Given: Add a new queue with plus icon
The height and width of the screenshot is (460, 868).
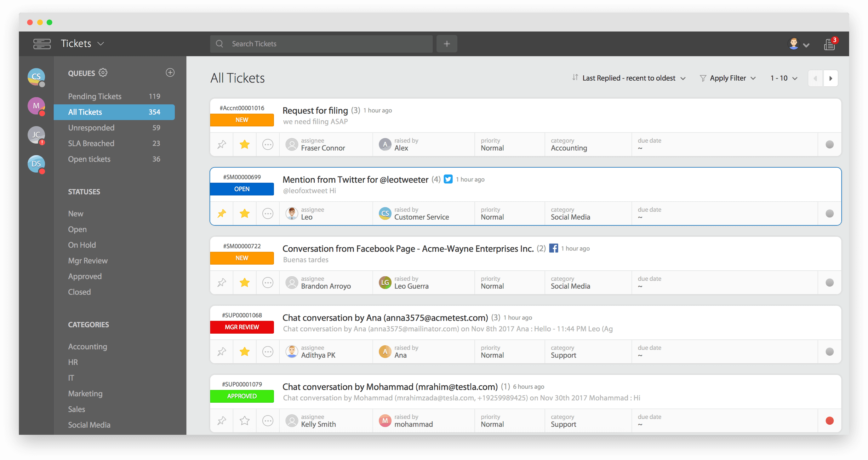Looking at the screenshot, I should tap(170, 72).
